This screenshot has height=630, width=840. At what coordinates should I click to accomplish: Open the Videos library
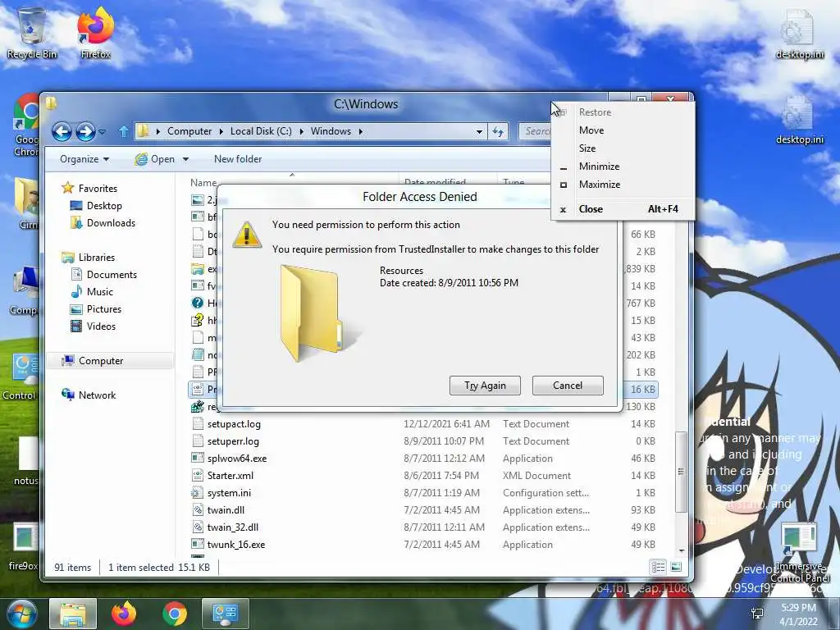point(94,326)
